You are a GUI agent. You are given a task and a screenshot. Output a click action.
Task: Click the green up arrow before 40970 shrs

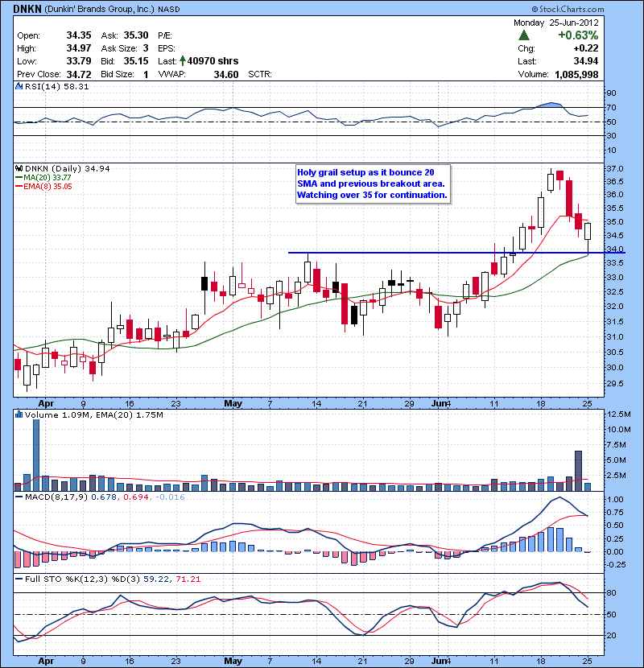click(x=183, y=61)
